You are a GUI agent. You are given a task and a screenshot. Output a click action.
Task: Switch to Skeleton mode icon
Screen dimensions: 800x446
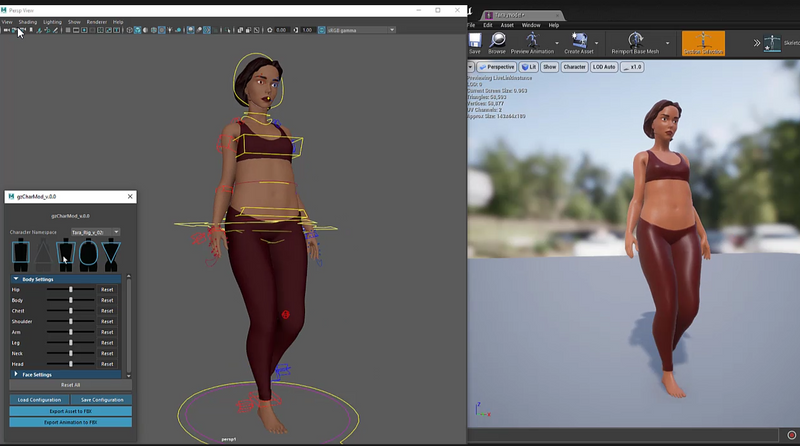coord(773,43)
